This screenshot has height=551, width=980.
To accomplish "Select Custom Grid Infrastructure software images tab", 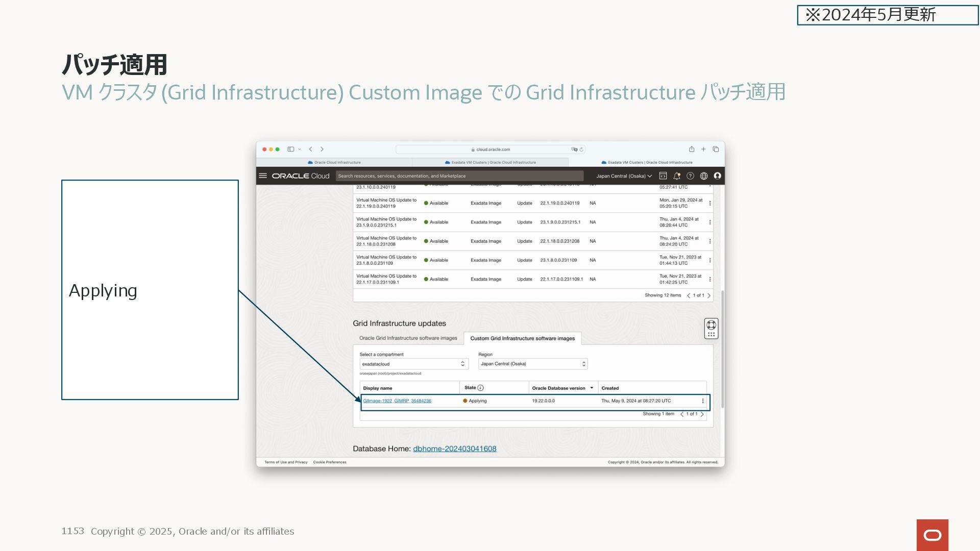I will (x=522, y=338).
